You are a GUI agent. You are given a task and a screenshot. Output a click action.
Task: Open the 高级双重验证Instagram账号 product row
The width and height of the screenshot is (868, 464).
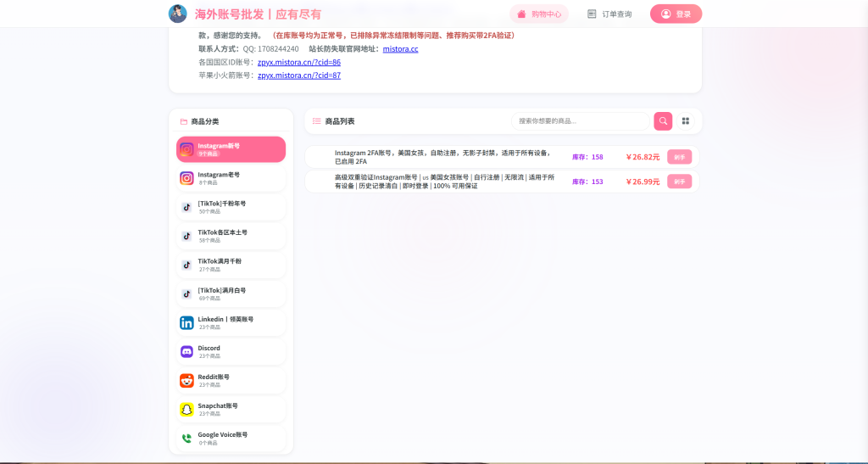tap(502, 182)
